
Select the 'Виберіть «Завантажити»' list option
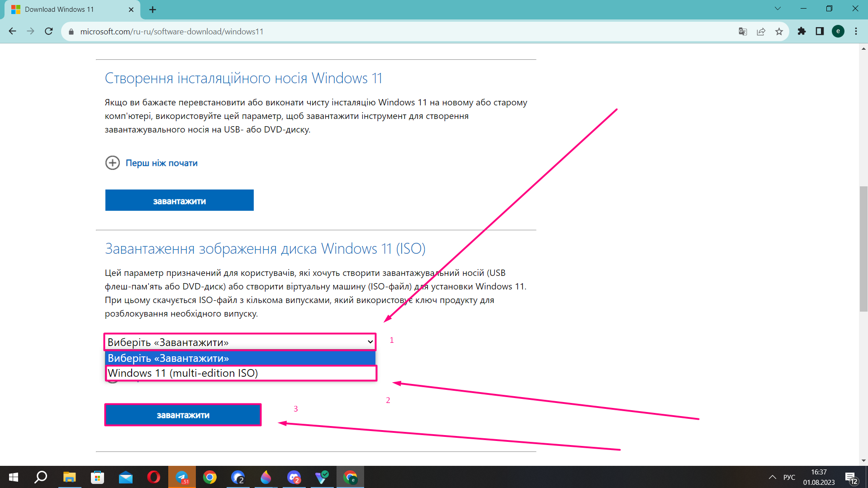(240, 358)
